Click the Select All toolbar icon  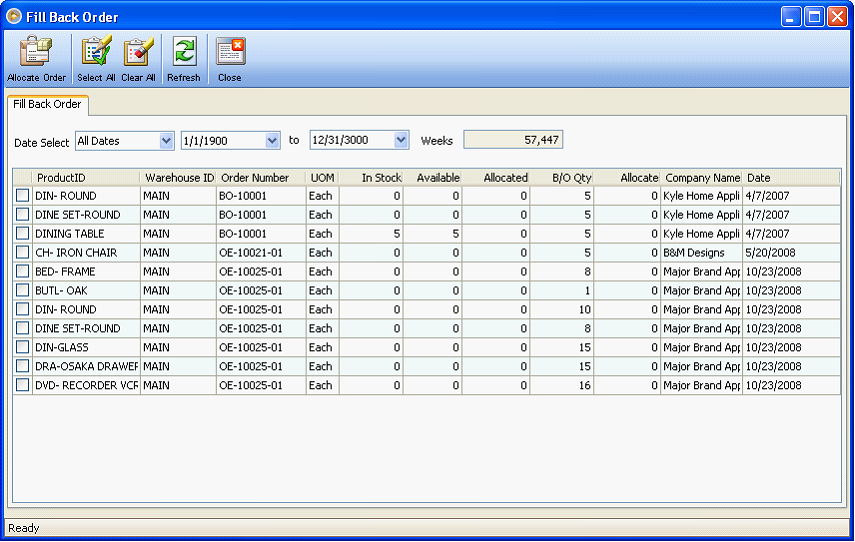pos(96,59)
